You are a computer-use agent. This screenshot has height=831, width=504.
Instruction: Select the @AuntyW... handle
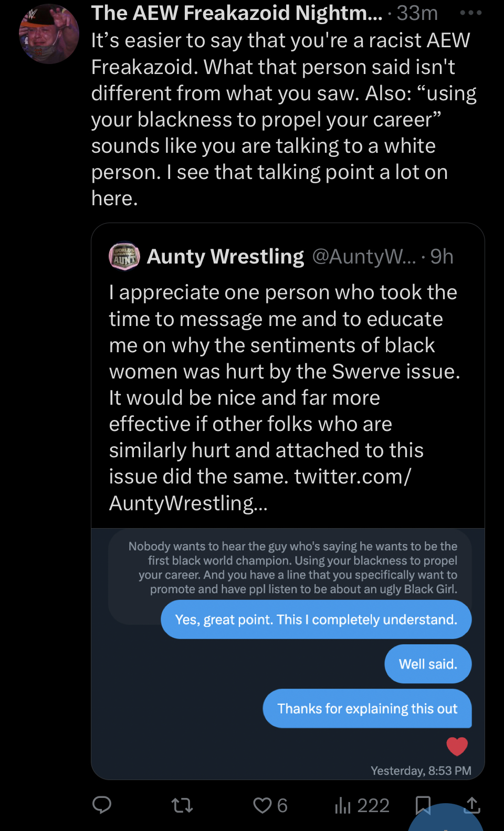pos(364,257)
